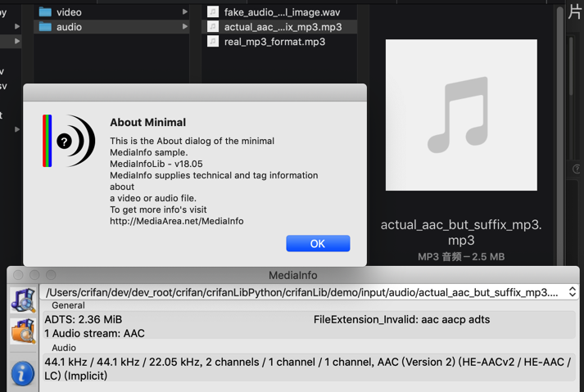Open folder icon in MediaInfo sidebar

(23, 331)
